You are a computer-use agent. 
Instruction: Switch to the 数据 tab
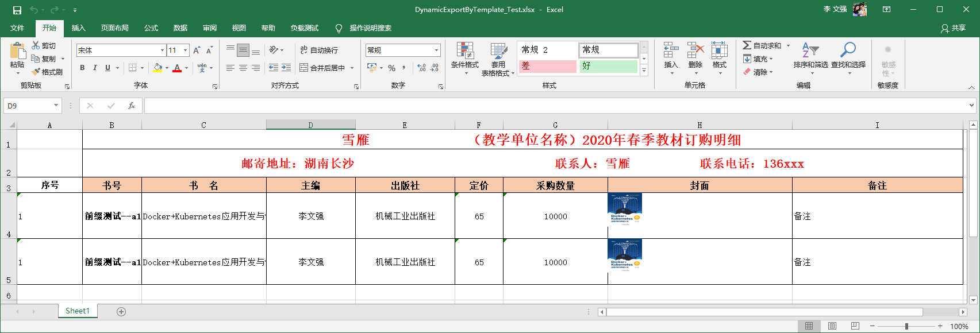pyautogui.click(x=180, y=28)
